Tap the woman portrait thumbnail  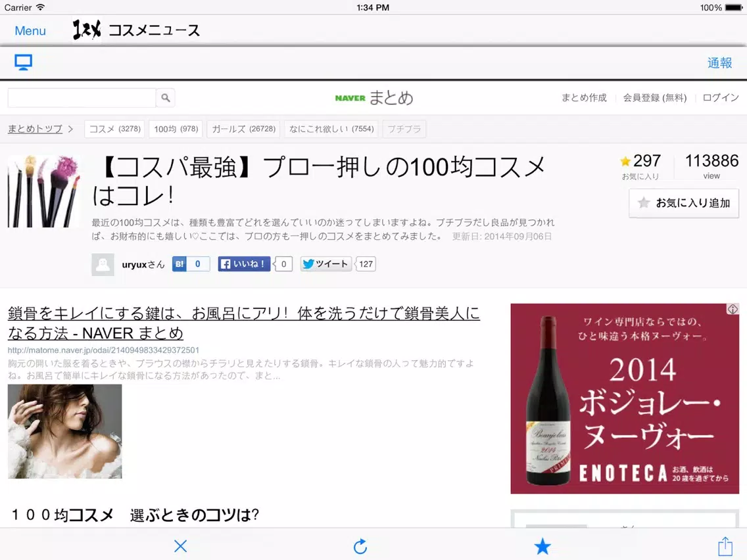coord(65,431)
